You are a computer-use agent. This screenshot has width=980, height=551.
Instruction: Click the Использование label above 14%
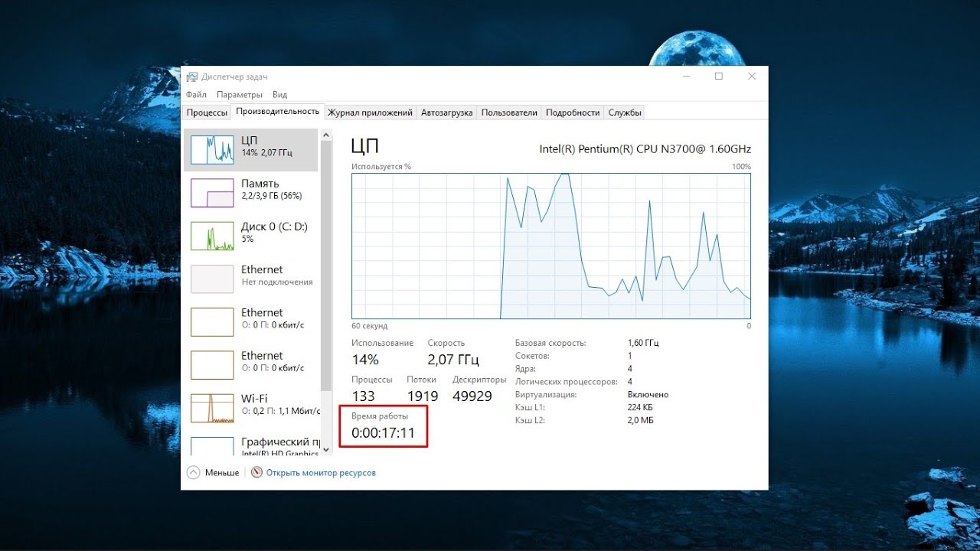pos(382,343)
